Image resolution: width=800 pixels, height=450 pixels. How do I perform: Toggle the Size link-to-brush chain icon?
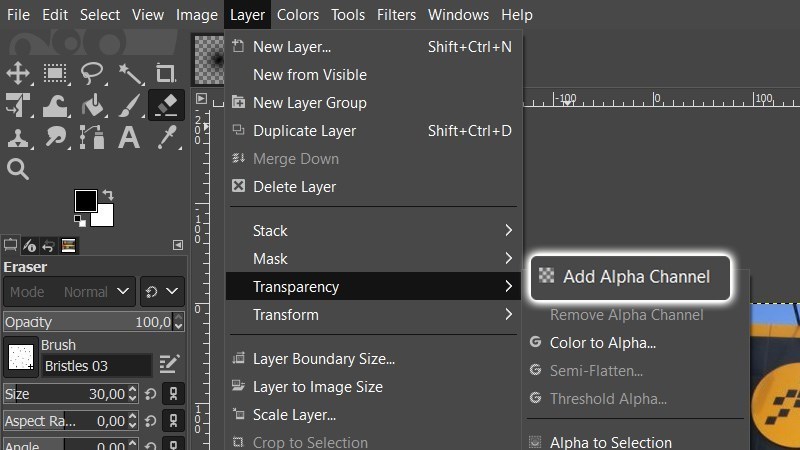point(174,394)
